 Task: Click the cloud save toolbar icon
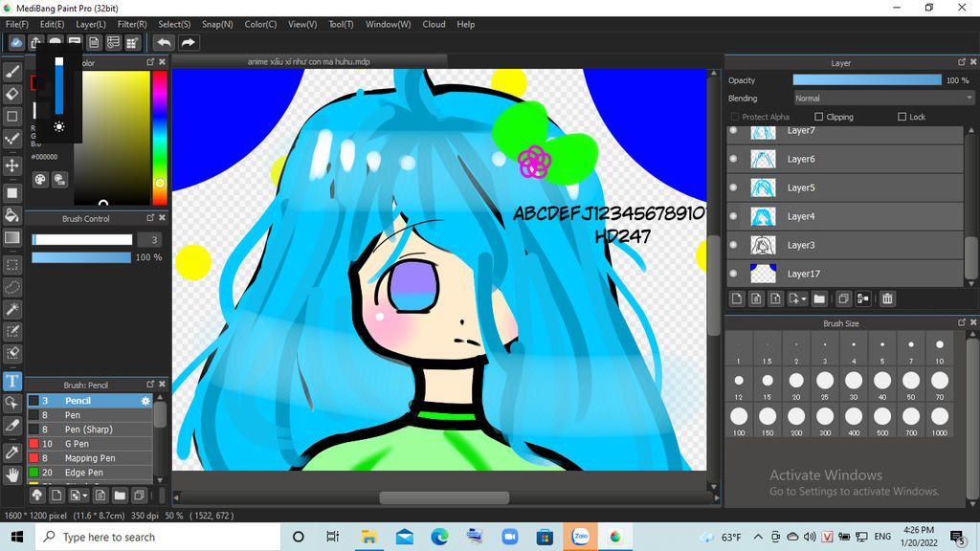pyautogui.click(x=16, y=42)
